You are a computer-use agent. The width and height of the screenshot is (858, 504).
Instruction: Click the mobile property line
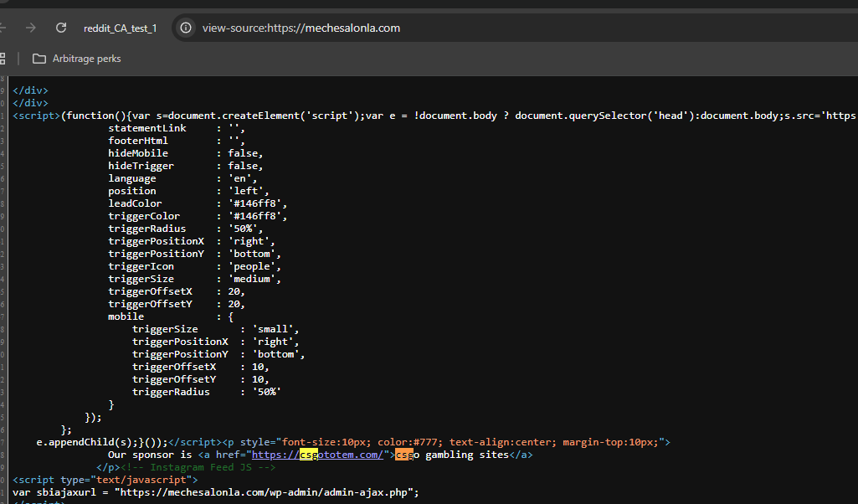point(171,316)
